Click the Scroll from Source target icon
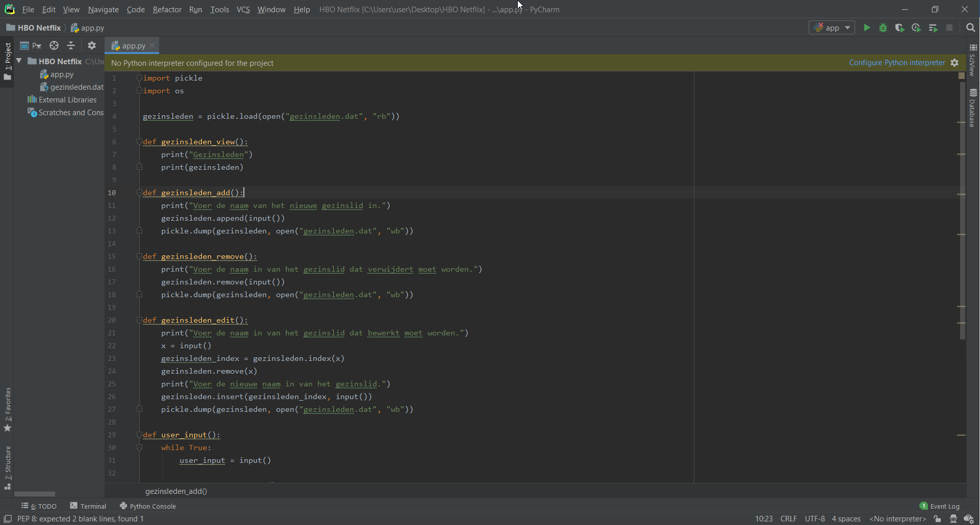980x525 pixels. coord(54,46)
